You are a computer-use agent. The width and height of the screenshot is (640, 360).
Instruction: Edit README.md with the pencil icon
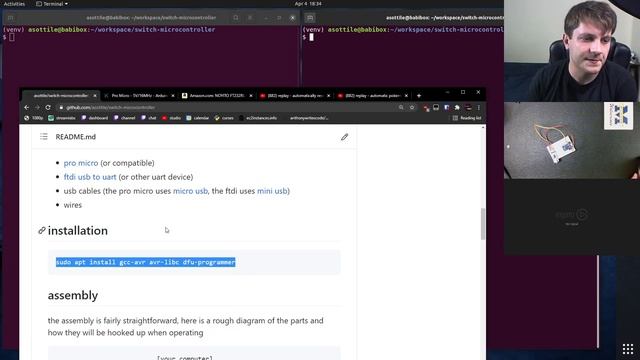pyautogui.click(x=344, y=137)
